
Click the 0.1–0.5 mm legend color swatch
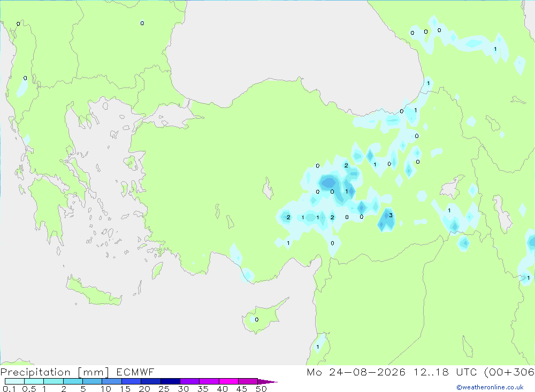click(x=14, y=381)
